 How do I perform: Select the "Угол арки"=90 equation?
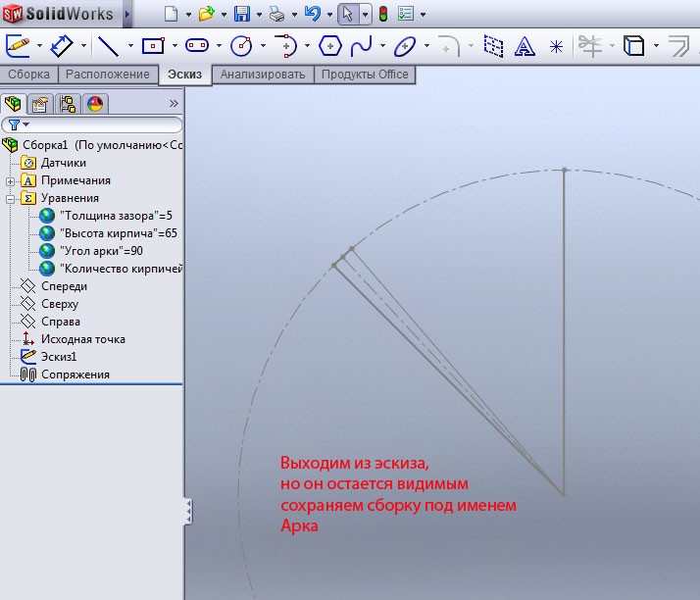click(x=100, y=251)
